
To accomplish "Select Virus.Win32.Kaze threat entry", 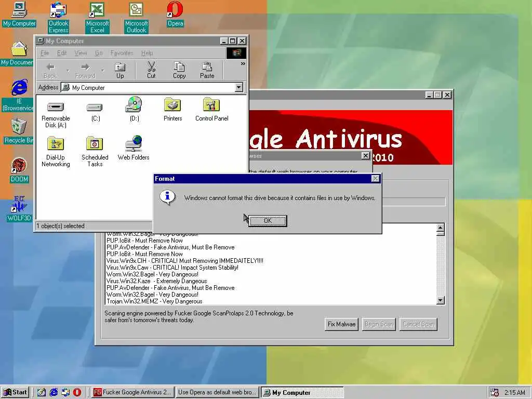I will tap(156, 281).
